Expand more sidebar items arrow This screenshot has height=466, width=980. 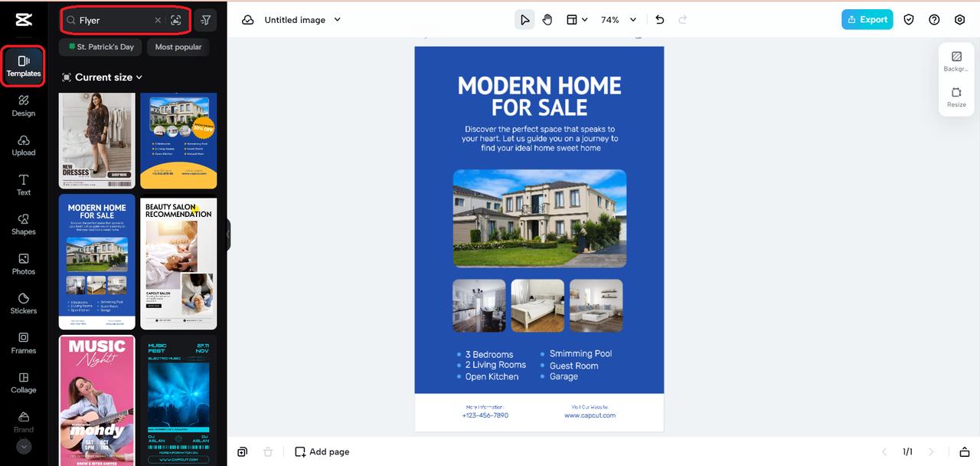[24, 446]
